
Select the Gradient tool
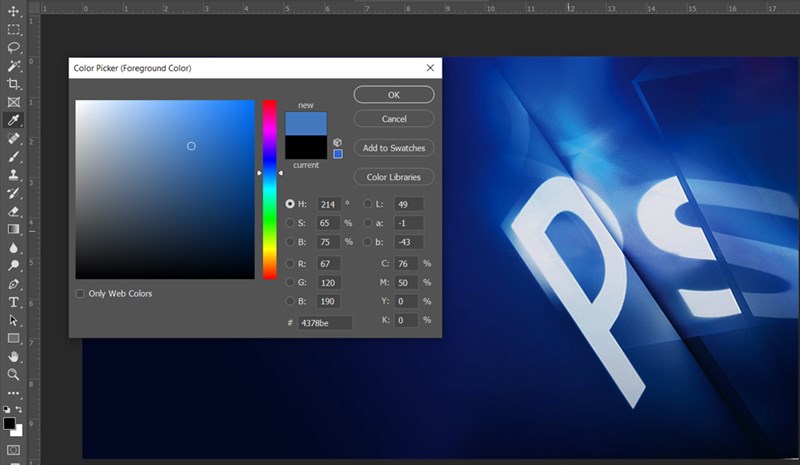point(13,229)
